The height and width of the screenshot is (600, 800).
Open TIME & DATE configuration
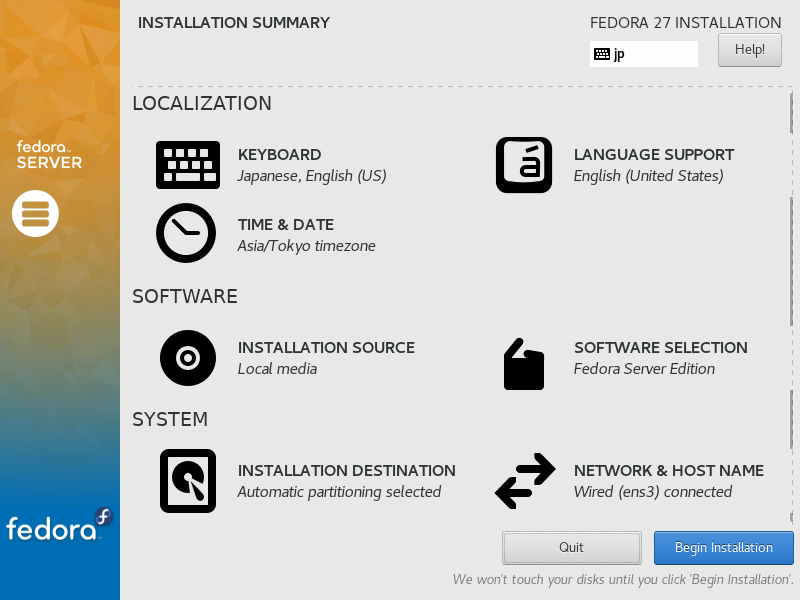(x=286, y=224)
